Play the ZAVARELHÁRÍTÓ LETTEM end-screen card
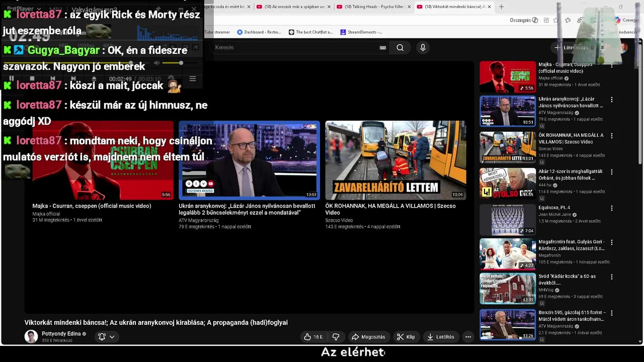This screenshot has height=362, width=644. pos(395,160)
